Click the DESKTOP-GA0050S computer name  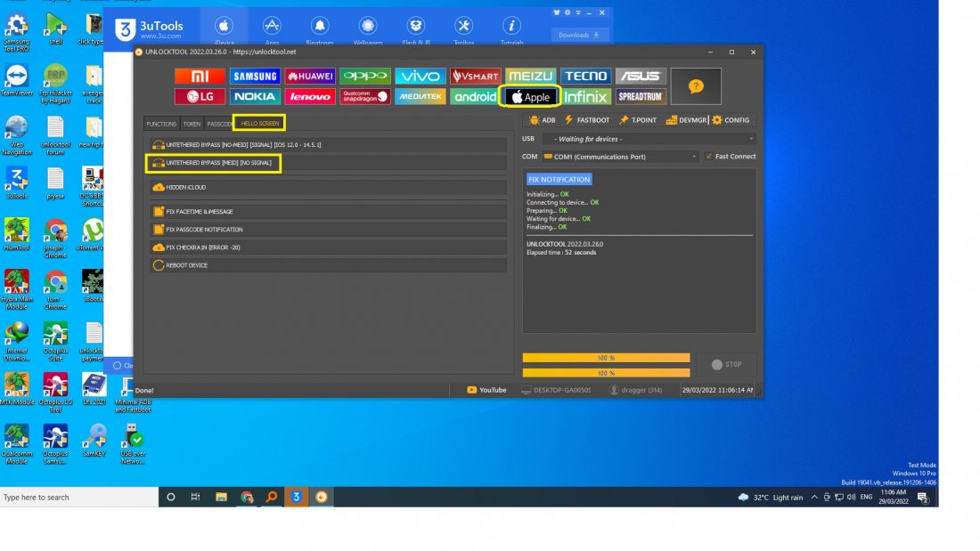pyautogui.click(x=556, y=390)
